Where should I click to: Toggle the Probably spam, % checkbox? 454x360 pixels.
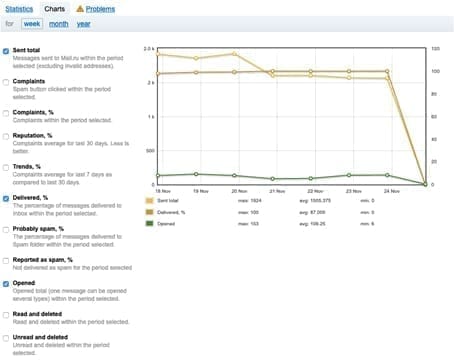tap(6, 230)
